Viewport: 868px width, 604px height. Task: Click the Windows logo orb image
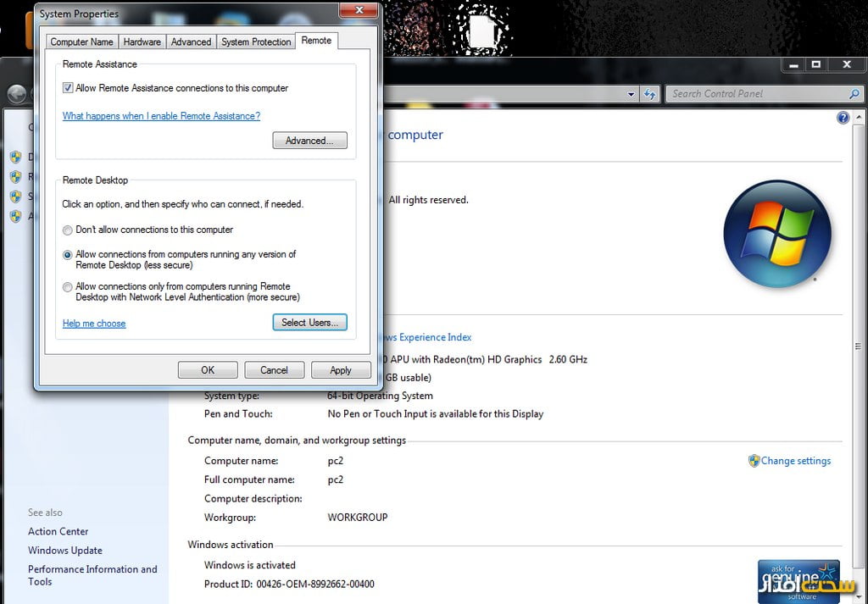pyautogui.click(x=777, y=233)
